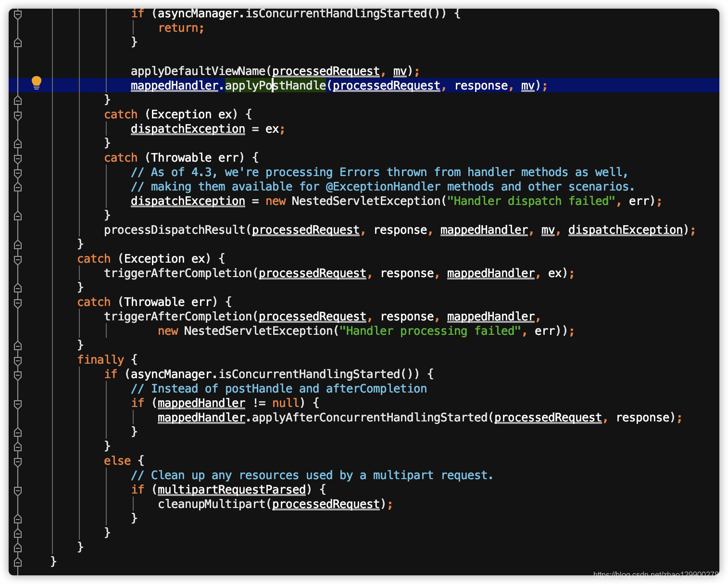Click the yellow lightbulb quick-fix icon
Image resolution: width=728 pixels, height=584 pixels.
[37, 83]
